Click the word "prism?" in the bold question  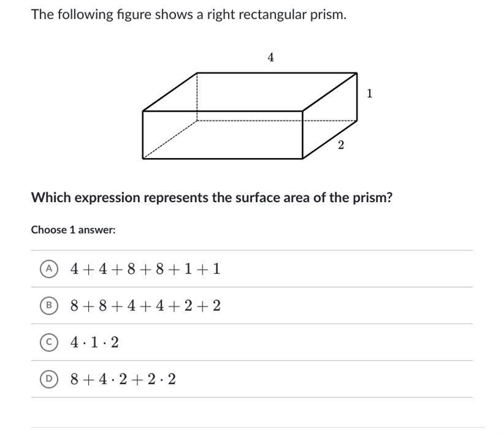click(x=373, y=198)
